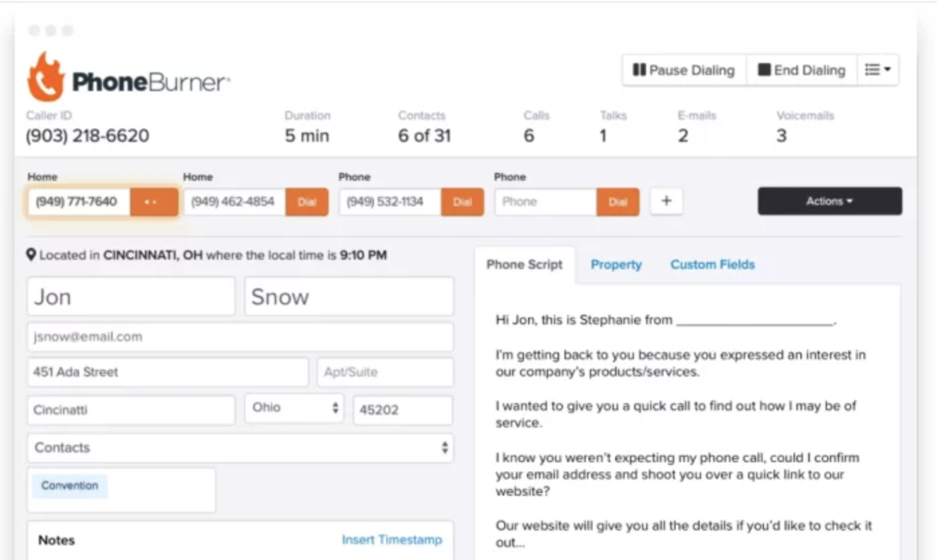Click the location pin icon next to Cincinnati
The height and width of the screenshot is (560, 937).
point(31,255)
